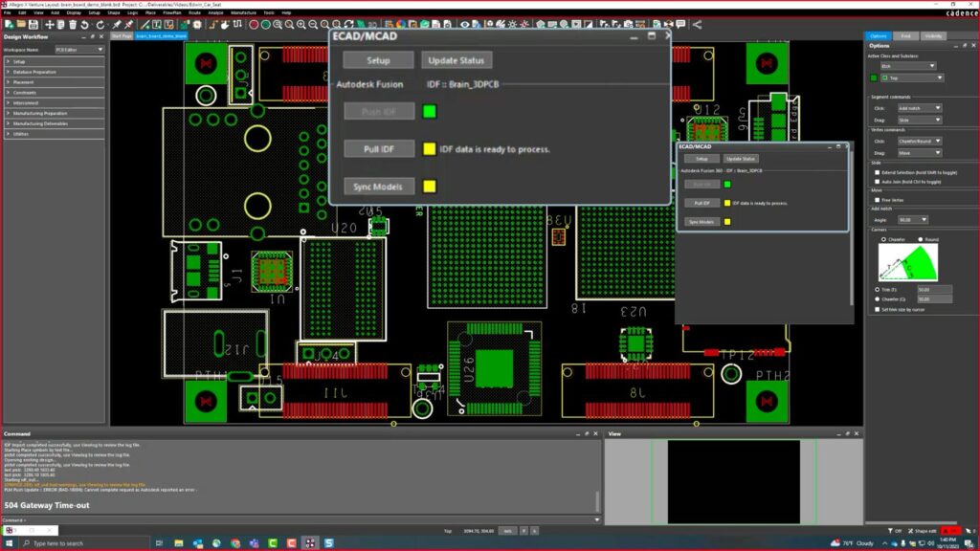Click the Pull IDF button in large dialog
Viewport: 980px width, 551px height.
click(x=379, y=149)
